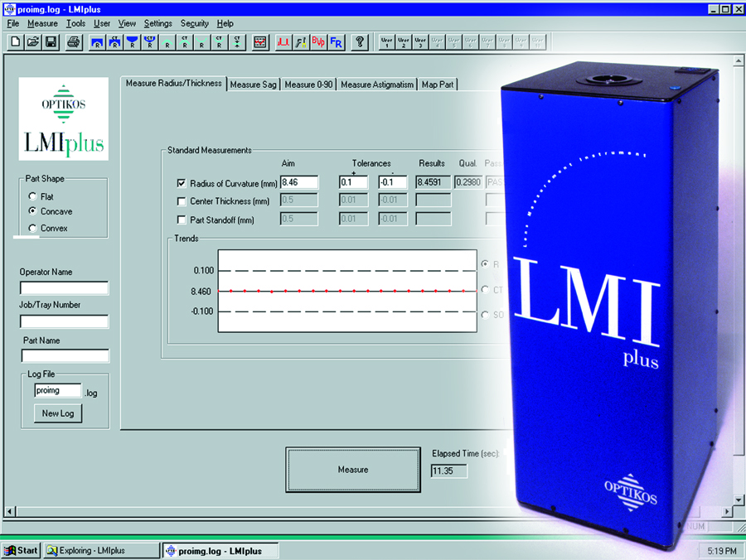Select the Convex part shape option

[x=32, y=228]
